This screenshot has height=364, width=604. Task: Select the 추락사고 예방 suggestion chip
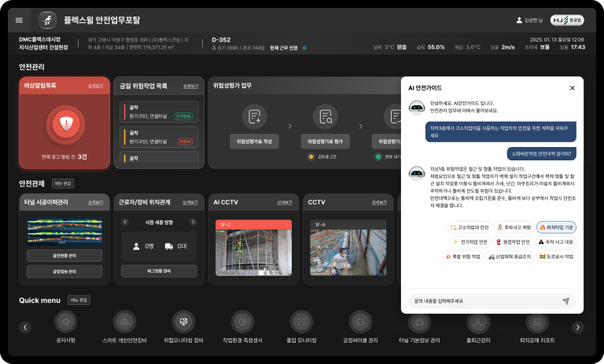pos(514,228)
